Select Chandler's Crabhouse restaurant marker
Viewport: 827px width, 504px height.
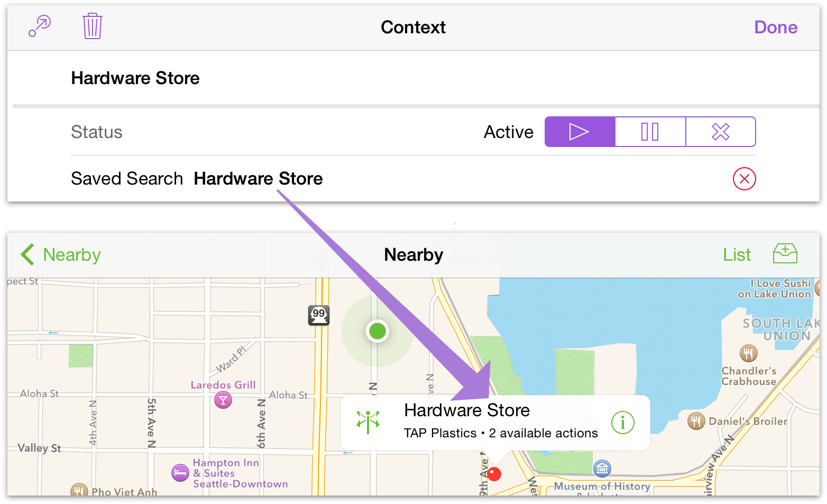tap(748, 353)
